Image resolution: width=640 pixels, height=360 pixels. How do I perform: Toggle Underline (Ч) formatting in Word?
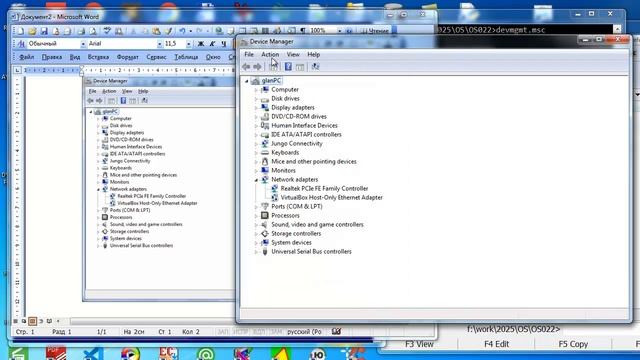point(224,44)
